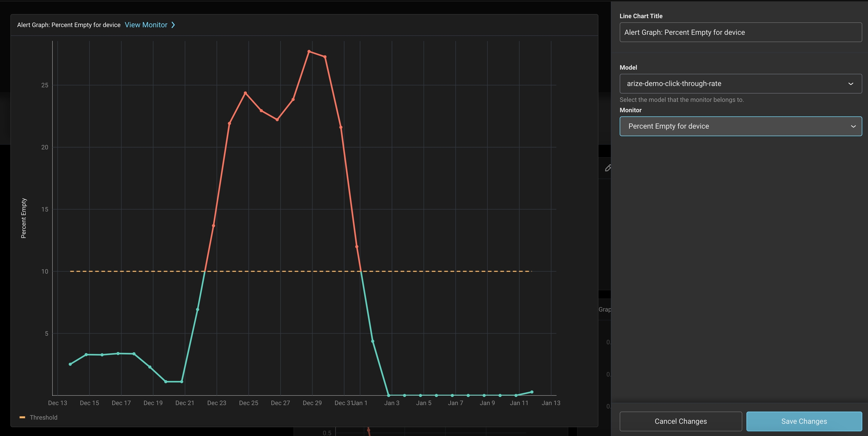Screen dimensions: 868x436
Task: Click the last data point past Jan 11
Action: (x=532, y=392)
